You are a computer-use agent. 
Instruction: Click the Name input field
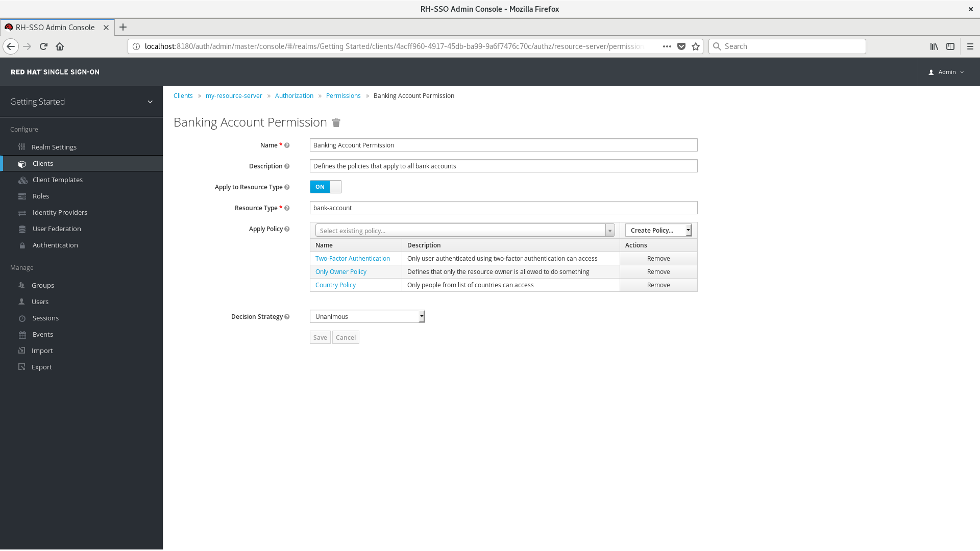tap(503, 145)
